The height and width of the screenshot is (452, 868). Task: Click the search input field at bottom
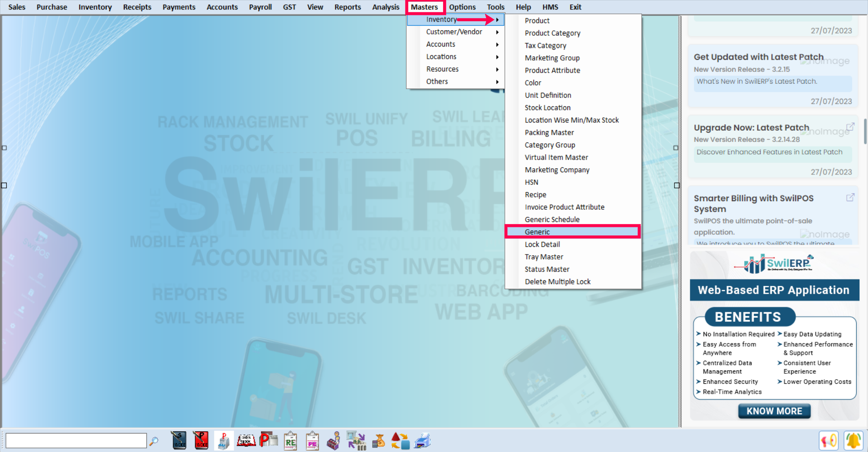(x=76, y=441)
